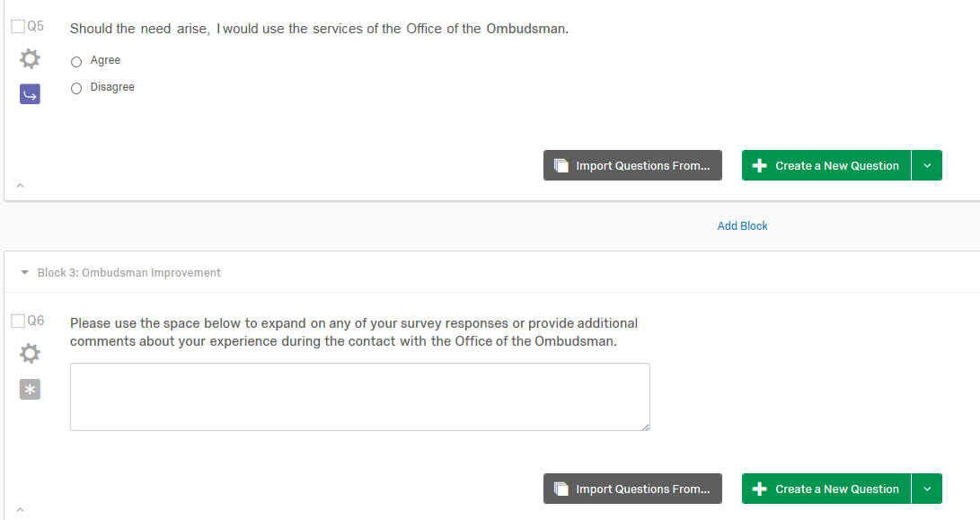This screenshot has height=520, width=980.
Task: Click the Q5 question text to edit it
Action: point(319,29)
